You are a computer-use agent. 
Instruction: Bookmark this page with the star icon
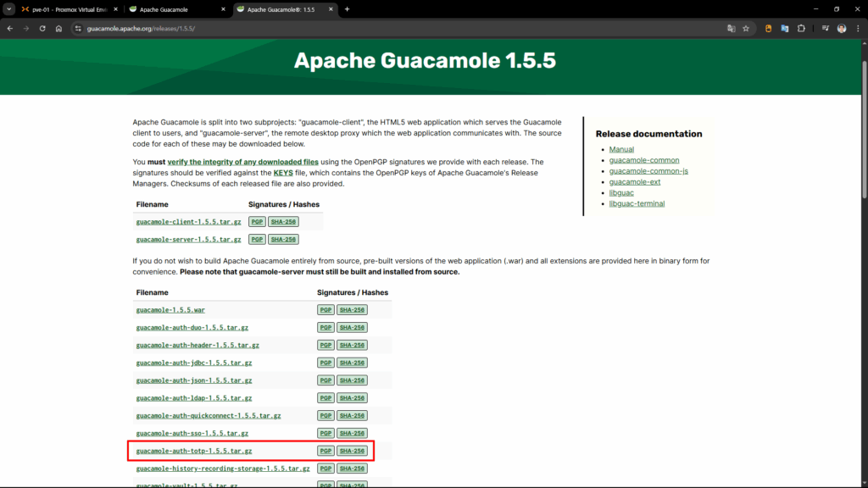pyautogui.click(x=746, y=28)
